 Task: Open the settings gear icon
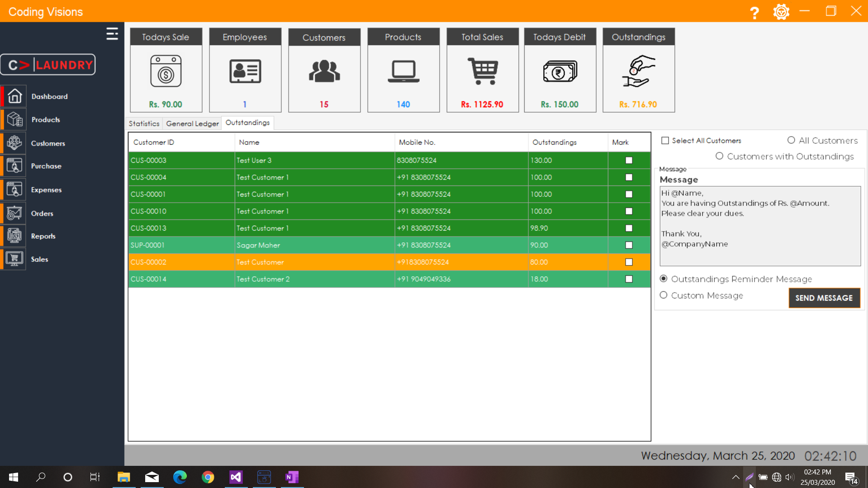click(781, 12)
